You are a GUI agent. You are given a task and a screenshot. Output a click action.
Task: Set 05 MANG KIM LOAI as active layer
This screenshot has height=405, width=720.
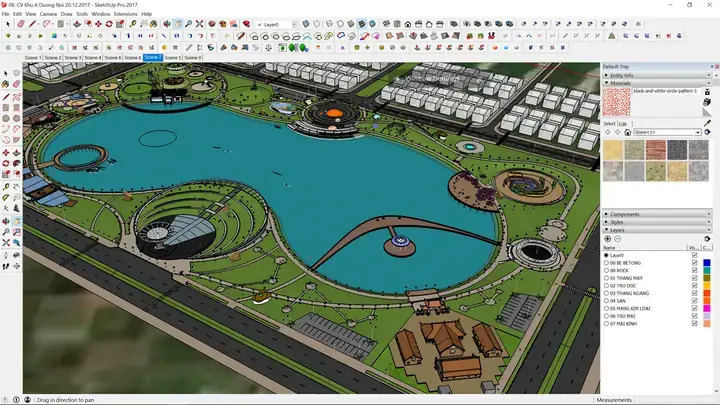pyautogui.click(x=606, y=309)
